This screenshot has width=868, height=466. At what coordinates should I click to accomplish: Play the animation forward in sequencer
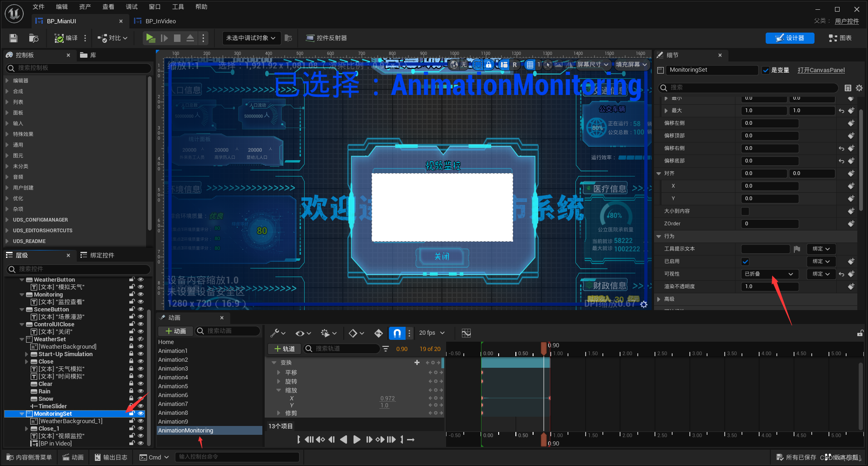356,439
